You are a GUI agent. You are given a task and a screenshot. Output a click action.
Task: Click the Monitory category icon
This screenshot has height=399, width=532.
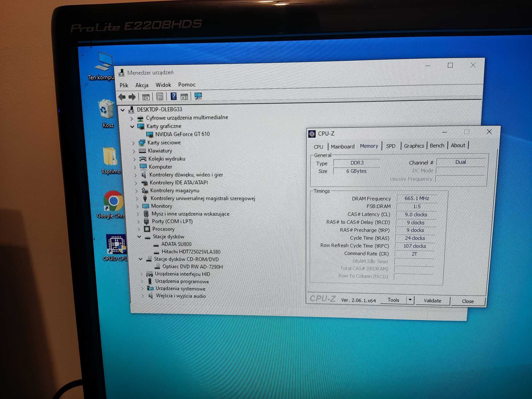(146, 206)
